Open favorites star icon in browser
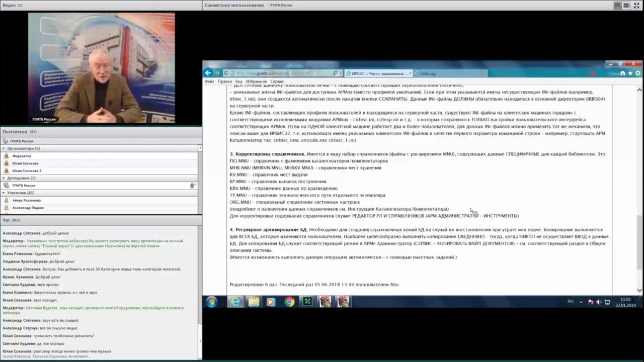 (630, 73)
